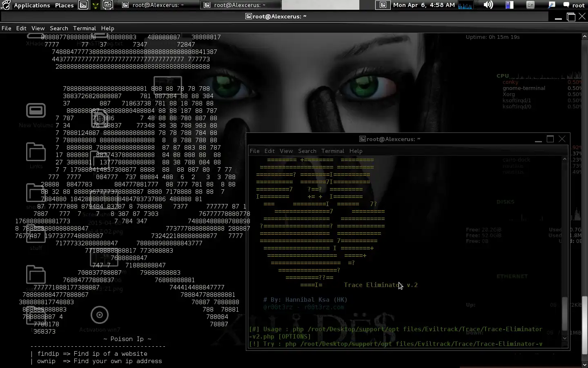The image size is (588, 368).
Task: Click the chat bubble icon beside root
Action: (566, 5)
